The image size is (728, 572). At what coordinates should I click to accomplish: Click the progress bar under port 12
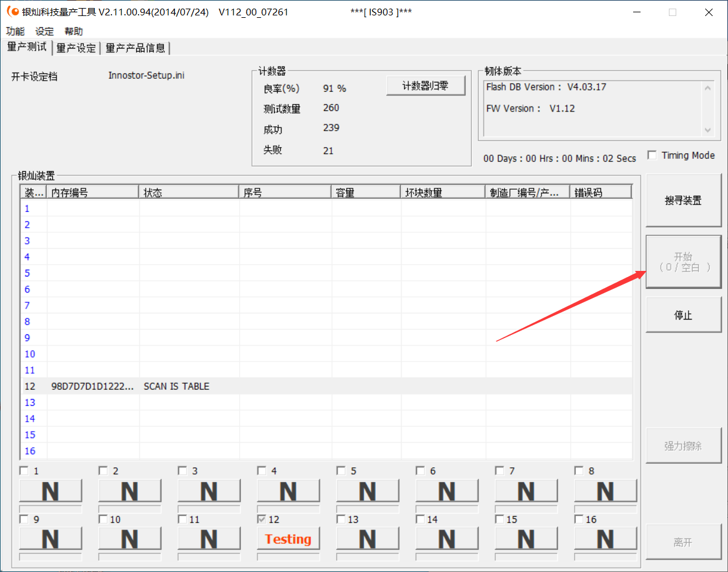click(288, 557)
